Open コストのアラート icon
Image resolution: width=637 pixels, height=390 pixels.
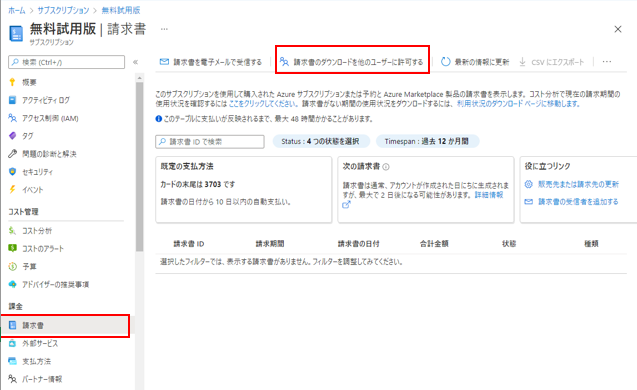click(x=13, y=248)
